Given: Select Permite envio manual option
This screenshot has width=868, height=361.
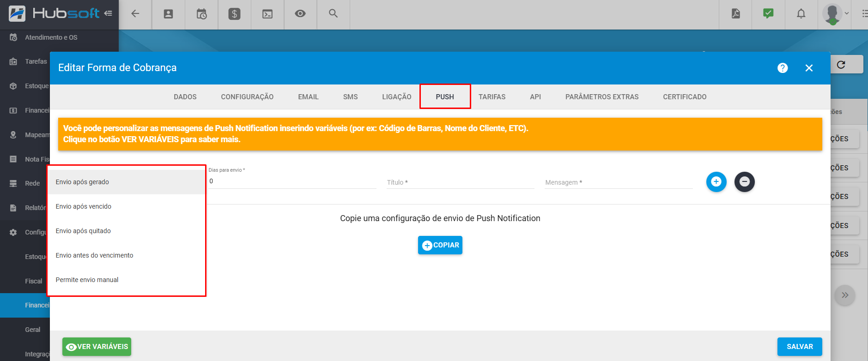Looking at the screenshot, I should [127, 280].
